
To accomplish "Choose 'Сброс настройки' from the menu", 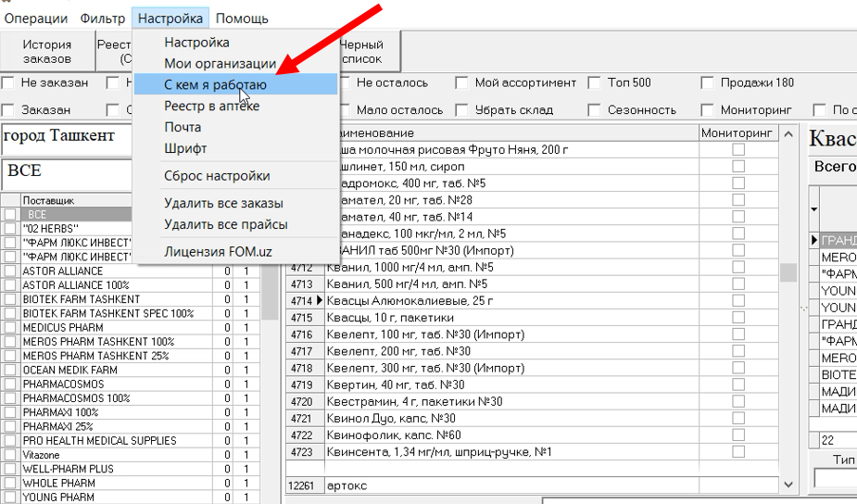I will coord(235,176).
